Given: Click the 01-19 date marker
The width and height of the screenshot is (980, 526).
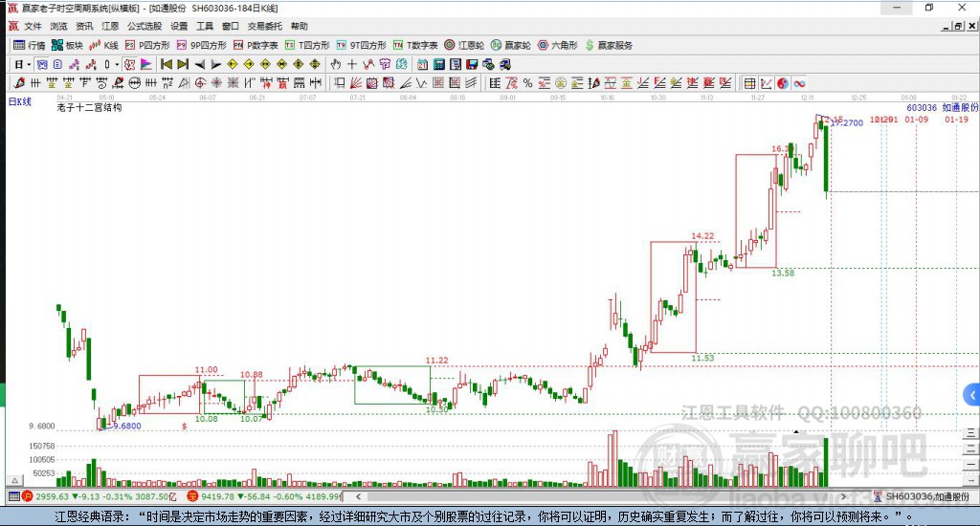Looking at the screenshot, I should coord(956,120).
